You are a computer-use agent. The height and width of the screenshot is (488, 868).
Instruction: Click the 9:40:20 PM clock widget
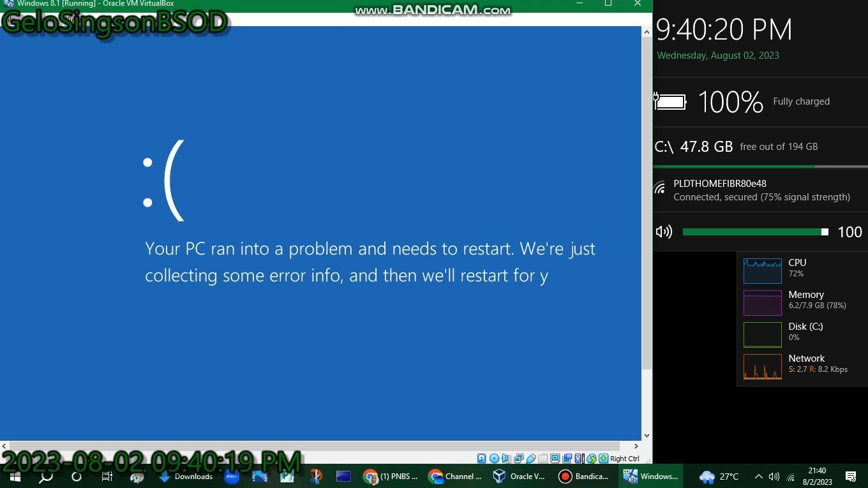(724, 29)
